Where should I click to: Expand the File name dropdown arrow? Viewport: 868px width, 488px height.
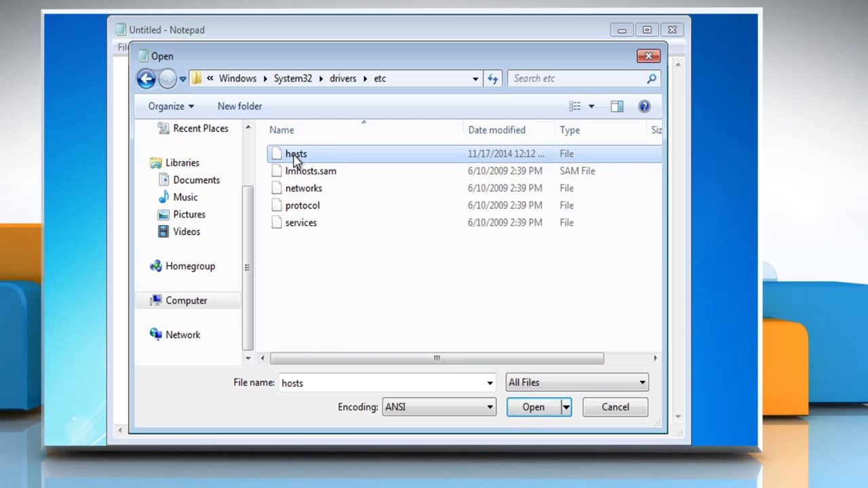click(x=490, y=383)
